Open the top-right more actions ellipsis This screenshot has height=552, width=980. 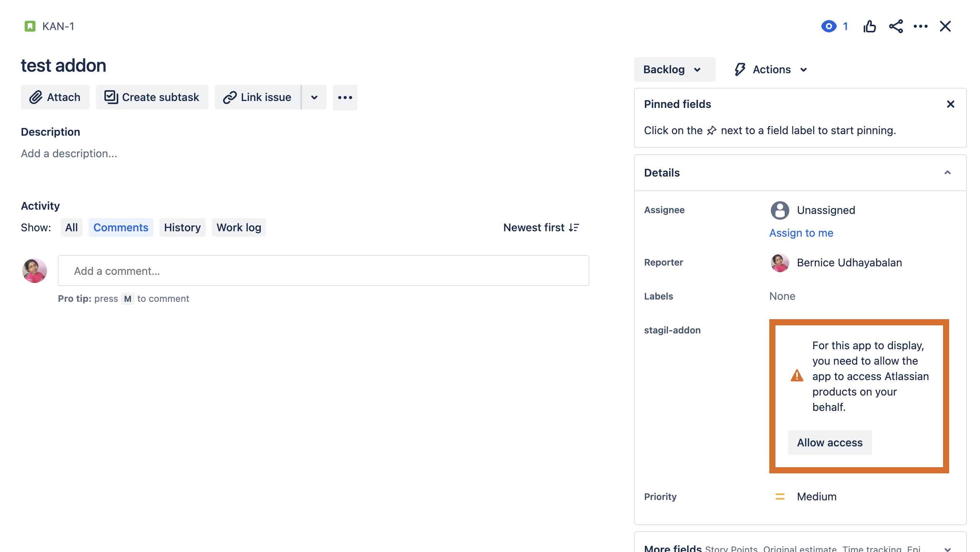pyautogui.click(x=920, y=26)
